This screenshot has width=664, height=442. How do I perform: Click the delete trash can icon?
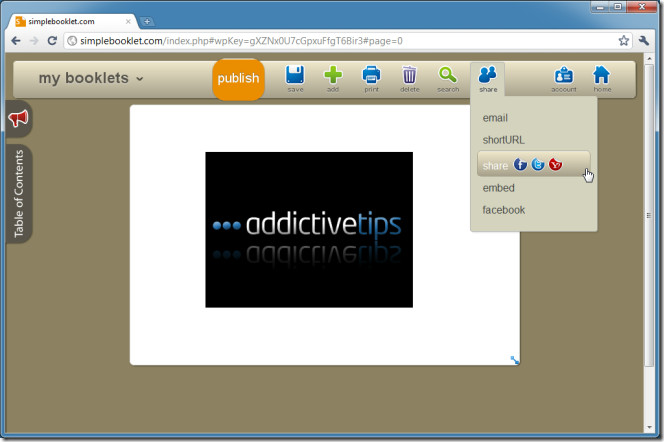pos(409,75)
